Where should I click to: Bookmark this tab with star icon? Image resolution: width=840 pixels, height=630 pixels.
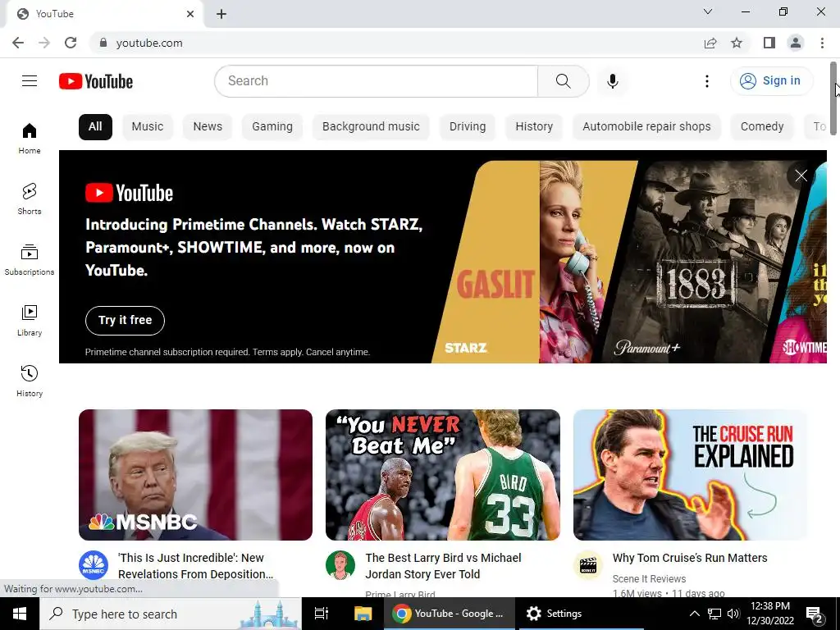(x=737, y=43)
